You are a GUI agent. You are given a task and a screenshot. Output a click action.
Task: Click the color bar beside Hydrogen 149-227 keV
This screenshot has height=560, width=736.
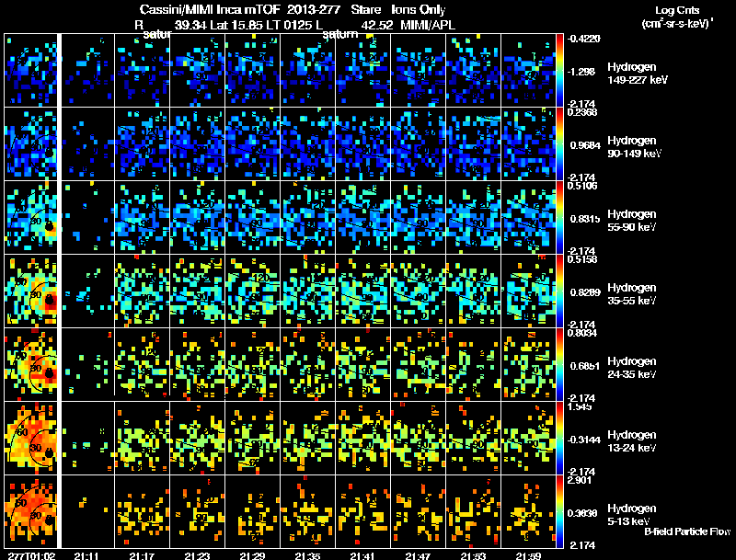[559, 71]
